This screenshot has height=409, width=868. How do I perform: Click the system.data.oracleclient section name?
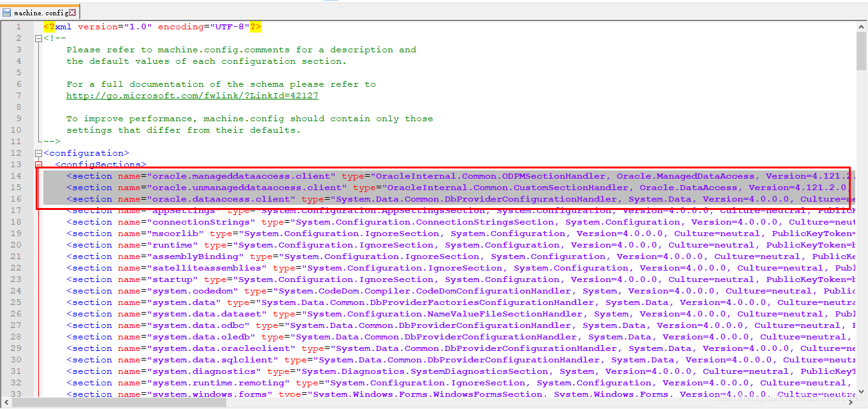coord(221,348)
